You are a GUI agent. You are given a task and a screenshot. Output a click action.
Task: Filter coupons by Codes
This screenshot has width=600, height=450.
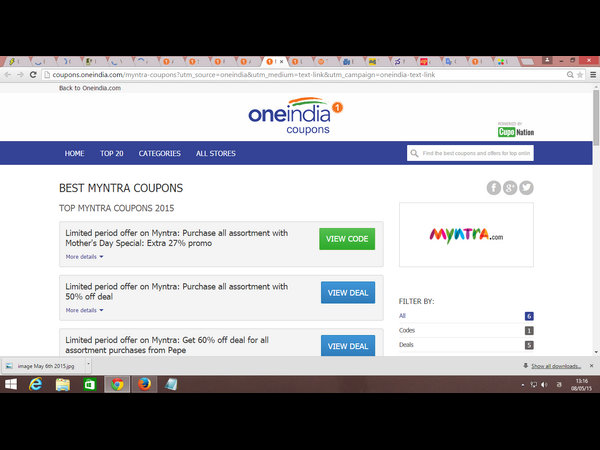point(409,330)
